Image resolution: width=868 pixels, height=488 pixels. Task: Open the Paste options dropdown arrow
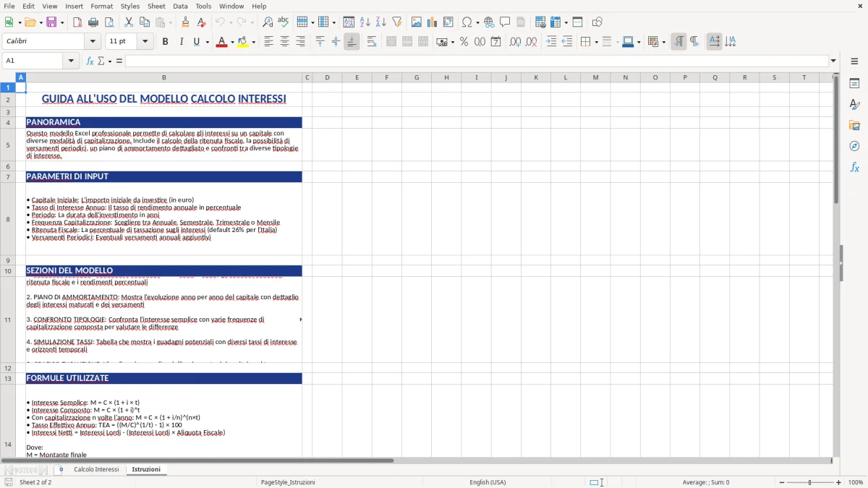(x=170, y=22)
